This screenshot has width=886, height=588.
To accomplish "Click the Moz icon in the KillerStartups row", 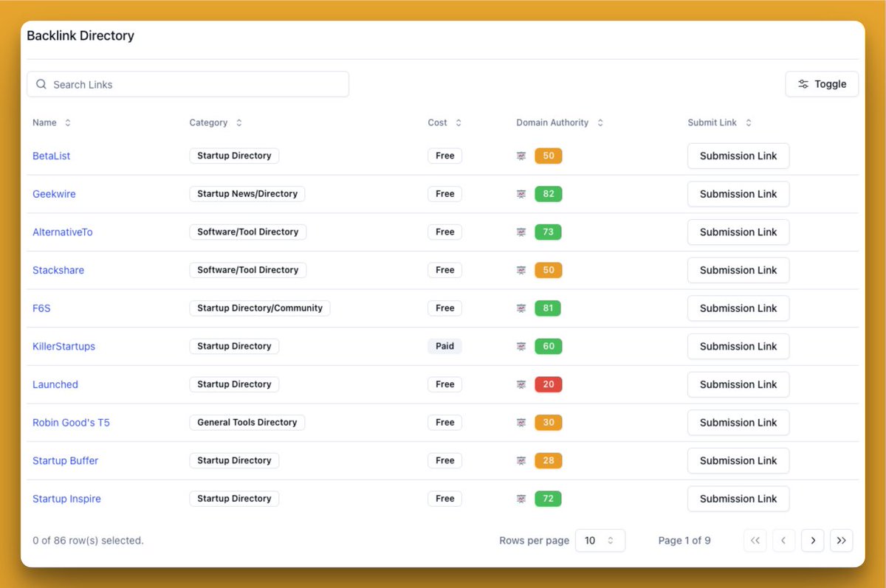I will pos(521,346).
